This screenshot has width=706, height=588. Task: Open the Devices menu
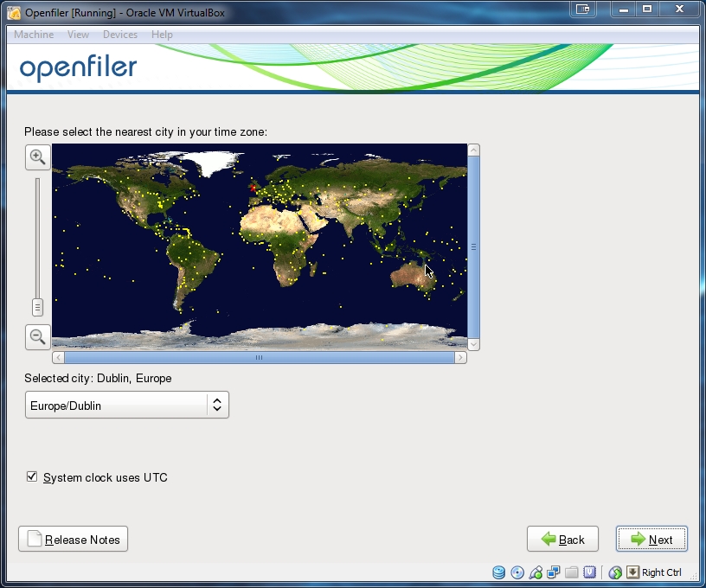pos(119,35)
